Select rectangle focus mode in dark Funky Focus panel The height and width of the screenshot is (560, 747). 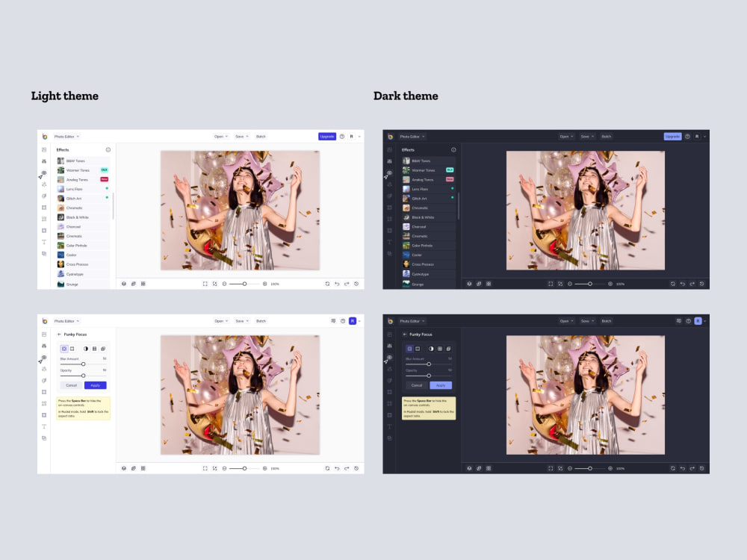click(418, 349)
